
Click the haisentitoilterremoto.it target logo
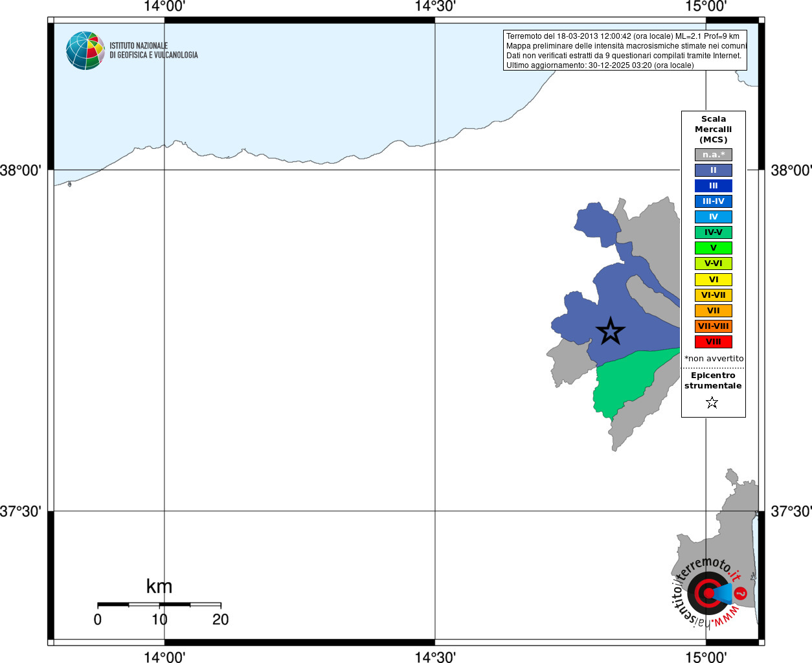[709, 592]
